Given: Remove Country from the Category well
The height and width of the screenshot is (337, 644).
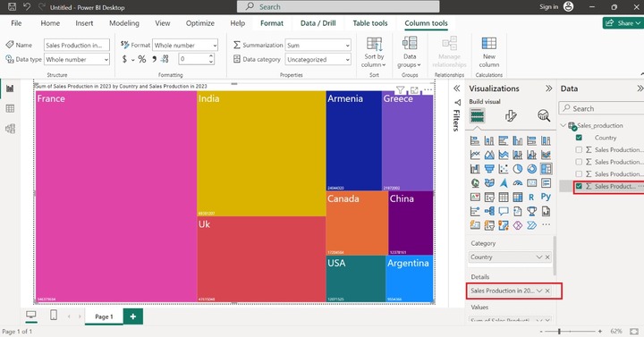Looking at the screenshot, I should (547, 257).
